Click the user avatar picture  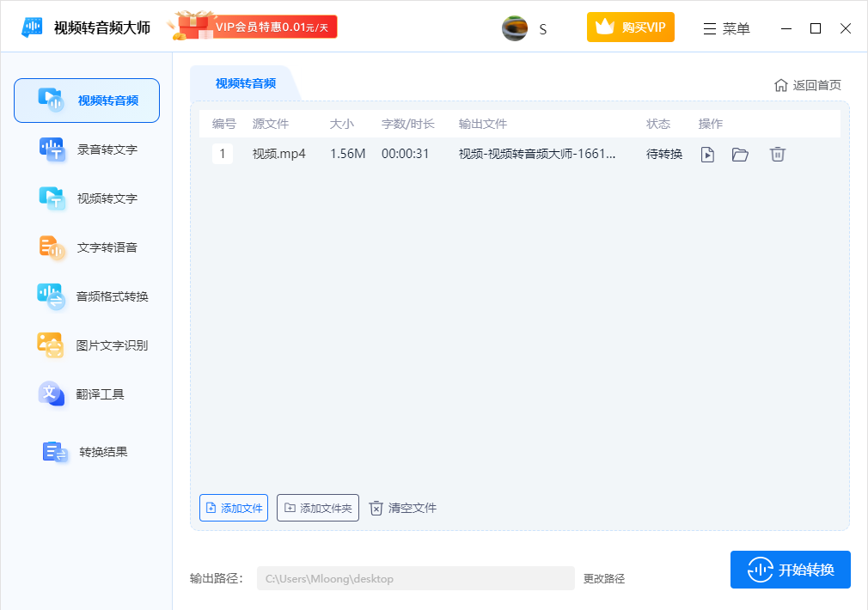pyautogui.click(x=514, y=28)
